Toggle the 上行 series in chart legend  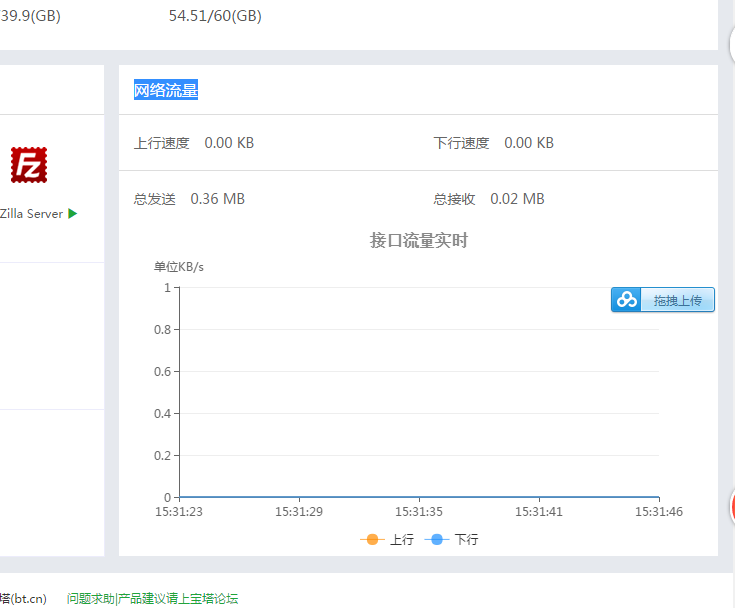pyautogui.click(x=387, y=540)
